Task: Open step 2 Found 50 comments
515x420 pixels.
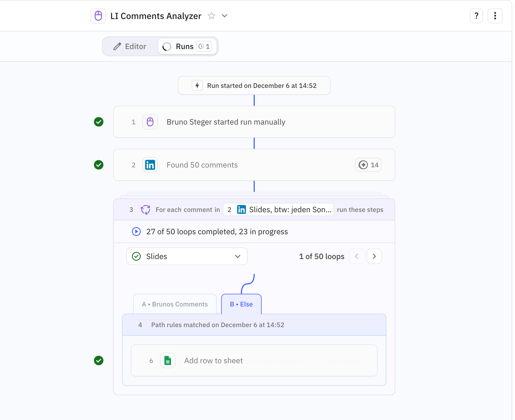Action: click(254, 165)
